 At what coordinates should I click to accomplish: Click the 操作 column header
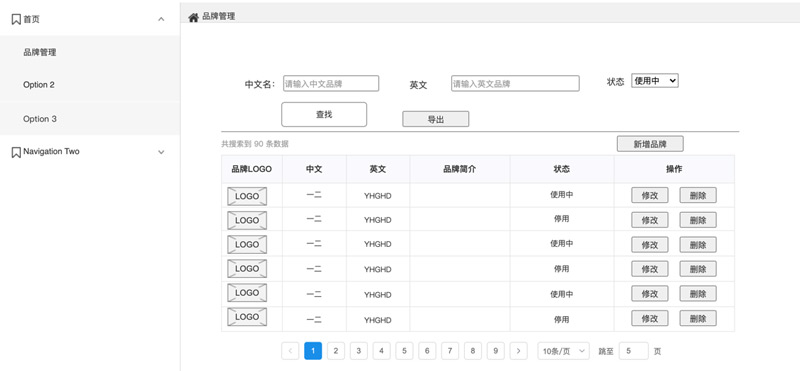coord(674,169)
